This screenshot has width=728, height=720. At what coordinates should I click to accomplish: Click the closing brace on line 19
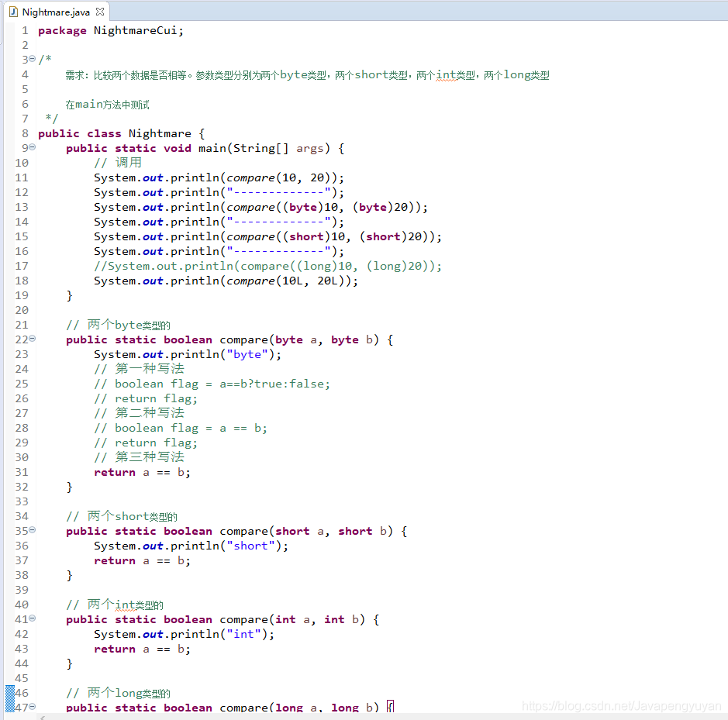pyautogui.click(x=70, y=296)
